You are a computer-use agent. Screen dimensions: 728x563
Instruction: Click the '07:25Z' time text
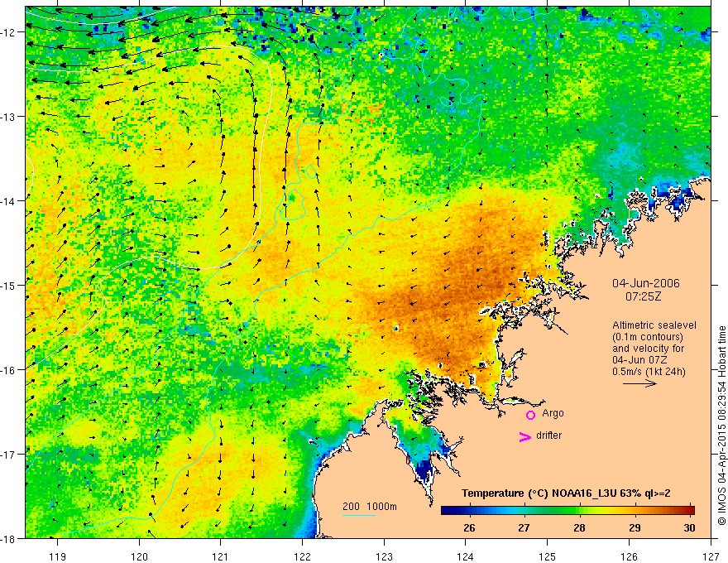643,296
